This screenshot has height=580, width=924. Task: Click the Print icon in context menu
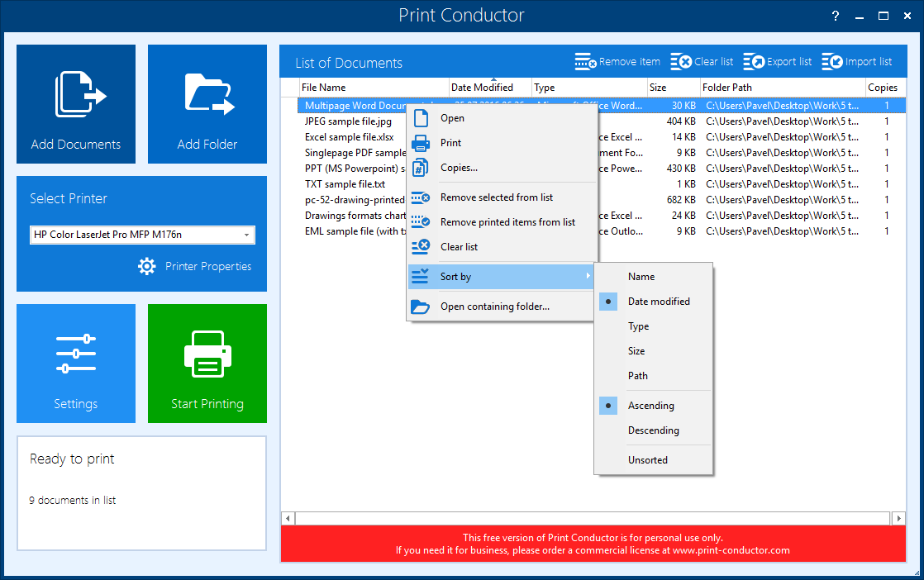click(x=421, y=142)
